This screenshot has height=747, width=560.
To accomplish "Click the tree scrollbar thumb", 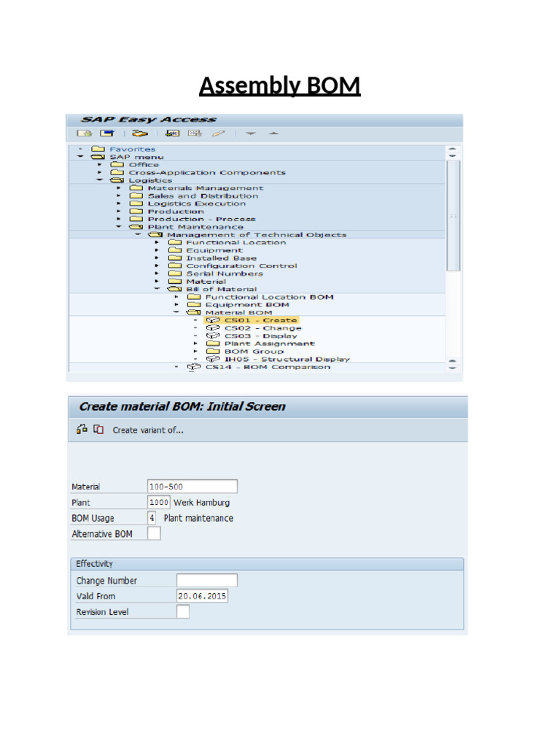I will (453, 215).
